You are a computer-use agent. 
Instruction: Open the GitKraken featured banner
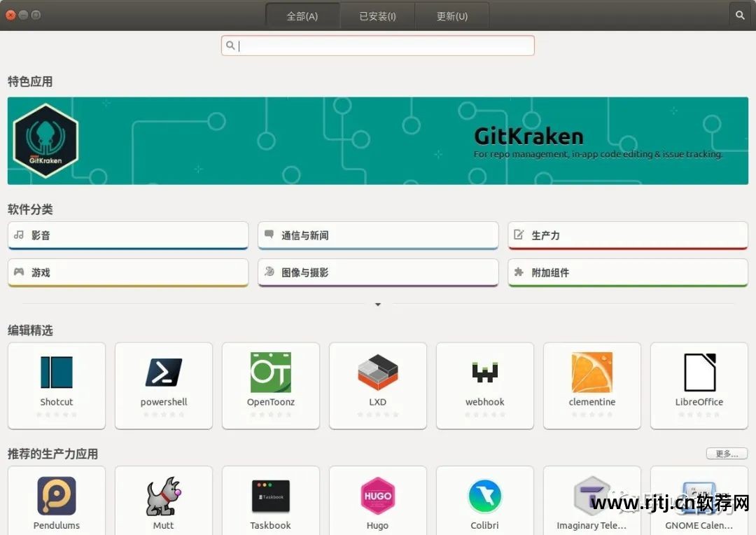377,141
